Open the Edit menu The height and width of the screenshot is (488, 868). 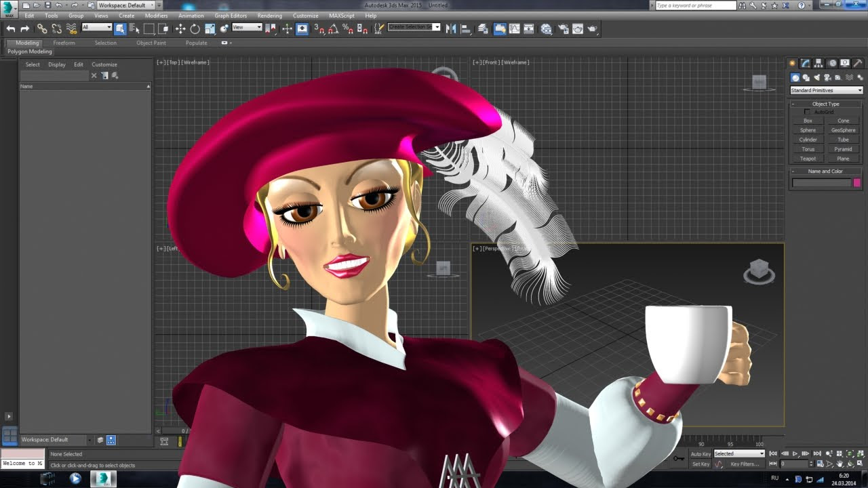click(29, 16)
